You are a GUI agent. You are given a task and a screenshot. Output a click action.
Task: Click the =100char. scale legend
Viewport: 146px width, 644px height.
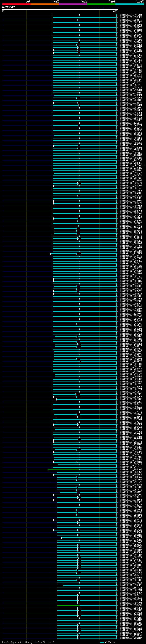point(109,642)
